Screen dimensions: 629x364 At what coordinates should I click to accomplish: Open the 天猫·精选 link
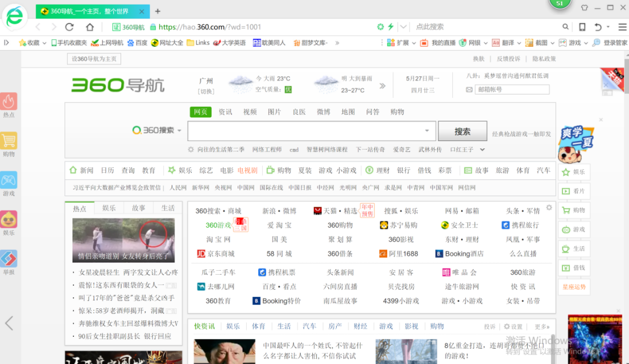[x=336, y=210]
